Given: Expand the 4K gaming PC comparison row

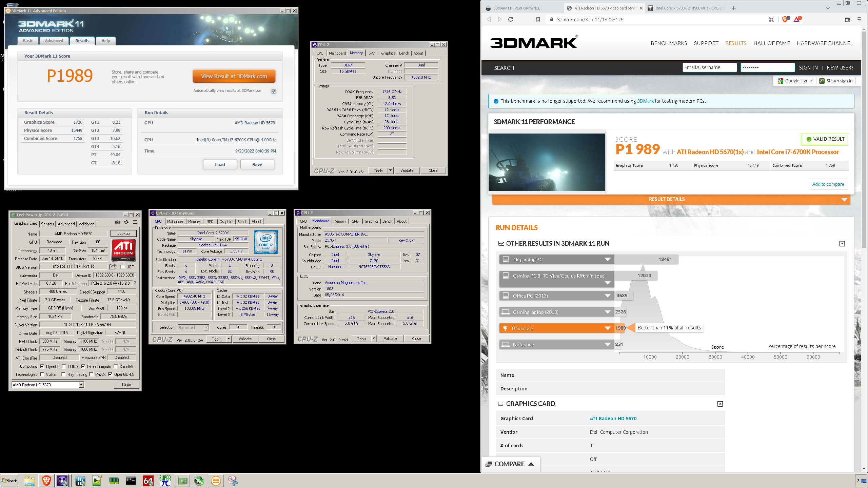Looking at the screenshot, I should 556,260.
